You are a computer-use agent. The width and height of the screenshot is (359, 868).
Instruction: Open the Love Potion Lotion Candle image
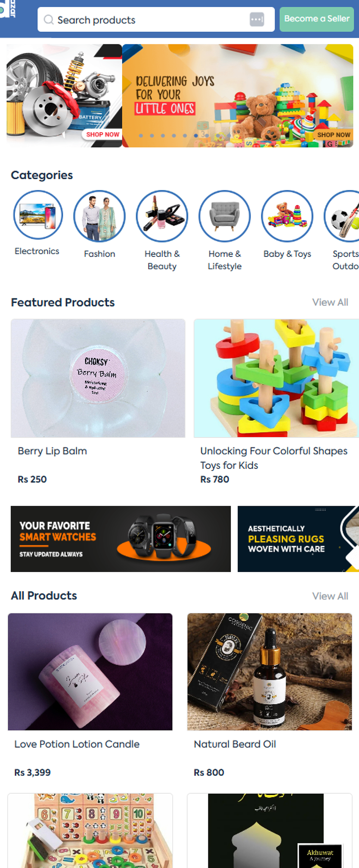90,672
